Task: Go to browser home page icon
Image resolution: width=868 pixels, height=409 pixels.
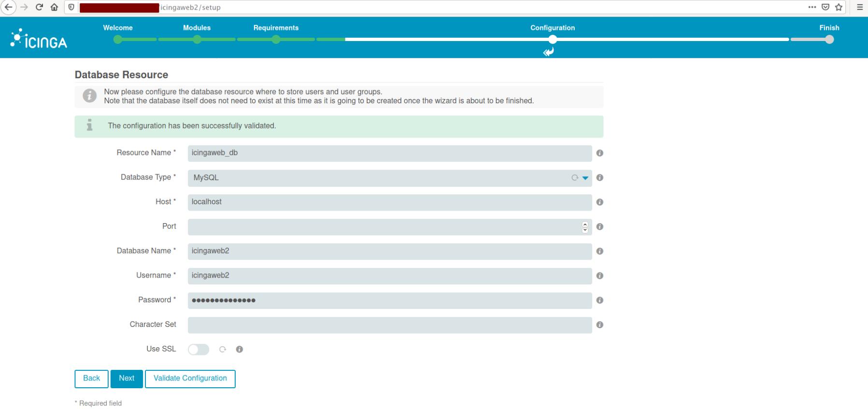Action: 55,7
